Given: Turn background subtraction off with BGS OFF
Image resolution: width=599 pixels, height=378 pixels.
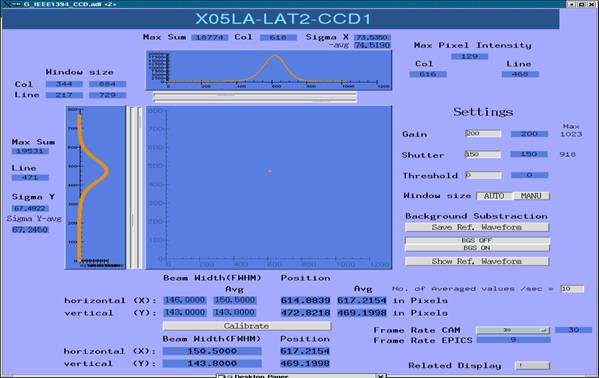Looking at the screenshot, I should point(477,240).
